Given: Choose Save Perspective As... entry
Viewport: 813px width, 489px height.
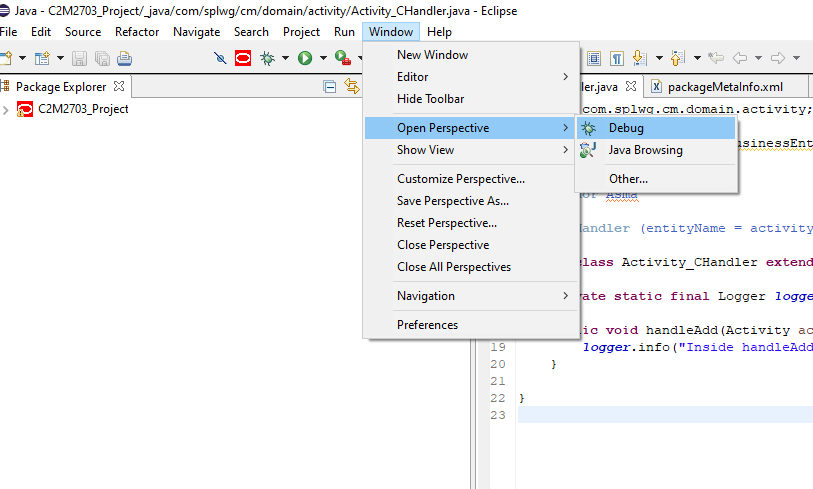Looking at the screenshot, I should coord(472,201).
